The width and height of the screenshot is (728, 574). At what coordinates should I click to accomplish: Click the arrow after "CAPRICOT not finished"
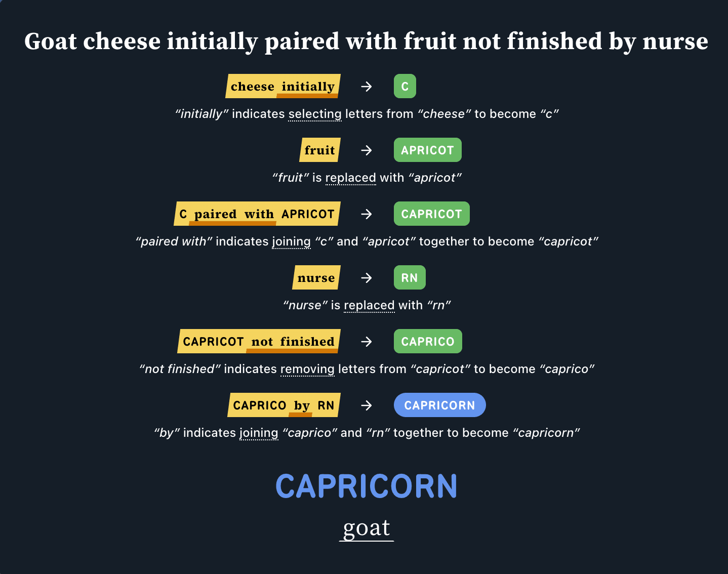pyautogui.click(x=367, y=342)
